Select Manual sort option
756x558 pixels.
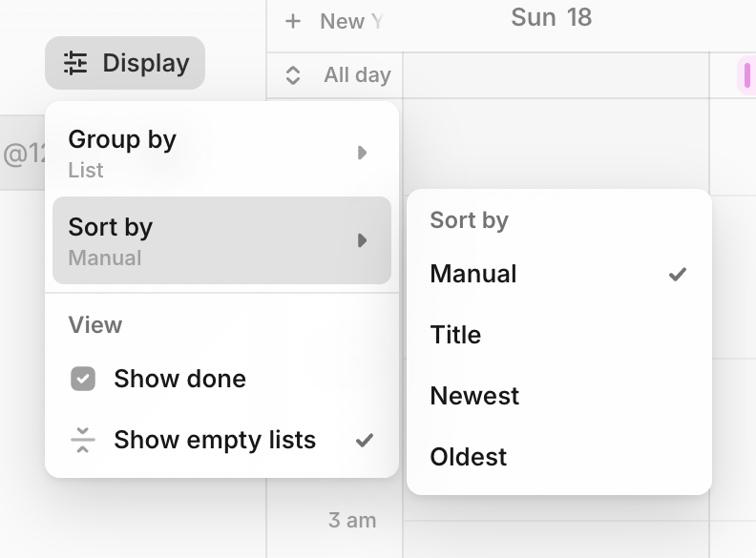(558, 274)
